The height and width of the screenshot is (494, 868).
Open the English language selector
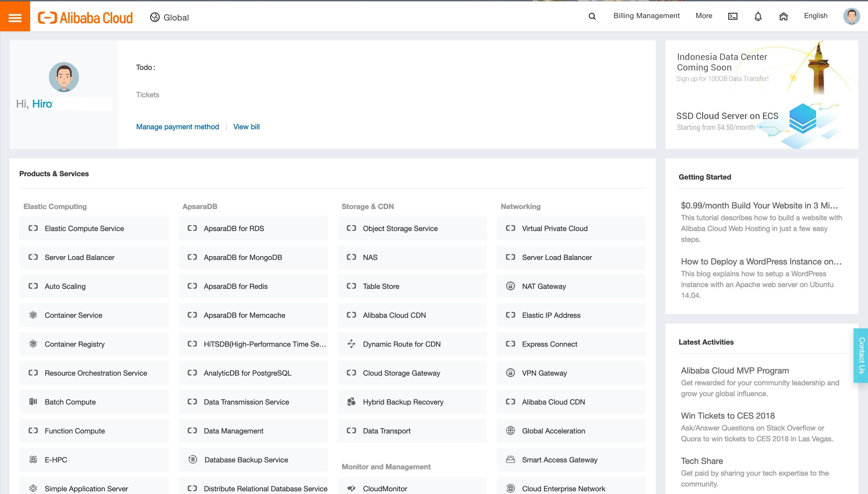tap(815, 16)
